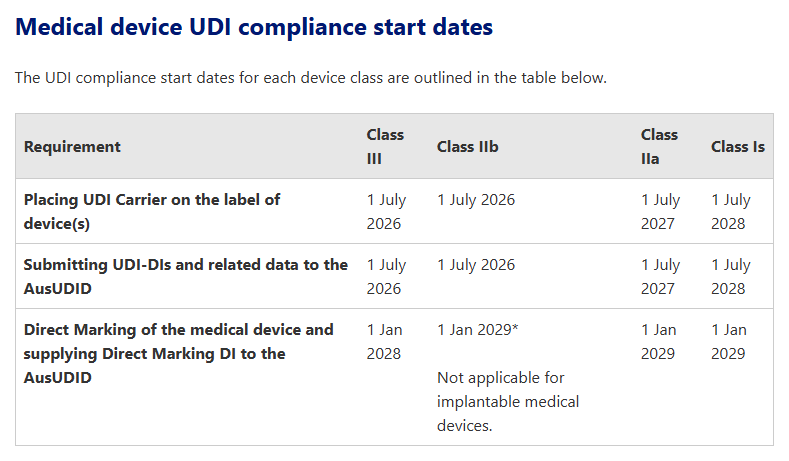Click Class III date for Placing UDI Carrier

tap(386, 211)
